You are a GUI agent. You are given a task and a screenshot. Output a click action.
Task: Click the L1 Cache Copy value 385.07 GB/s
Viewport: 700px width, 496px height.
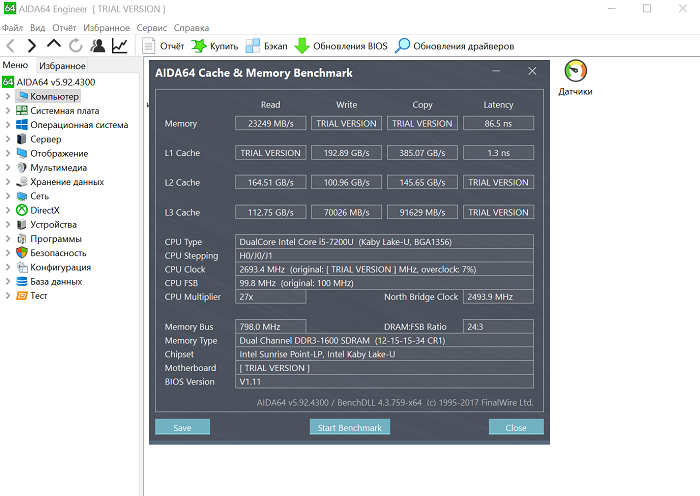tap(422, 153)
